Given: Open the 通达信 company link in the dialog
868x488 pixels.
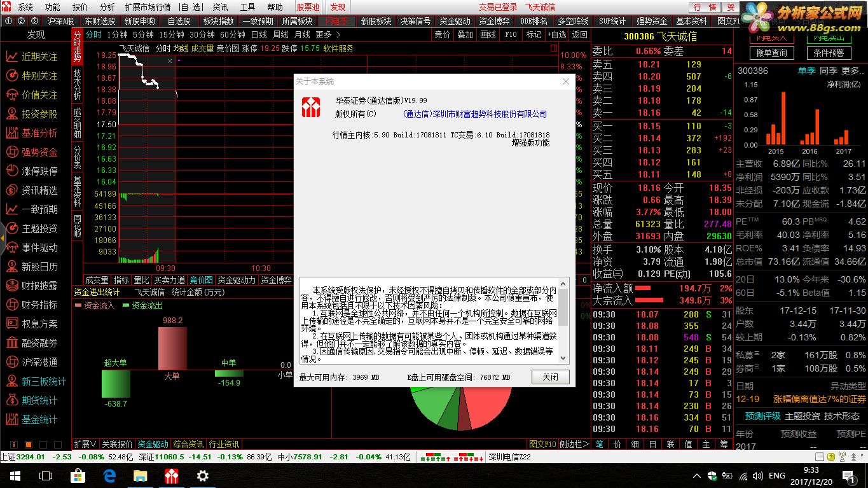Looking at the screenshot, I should (475, 114).
